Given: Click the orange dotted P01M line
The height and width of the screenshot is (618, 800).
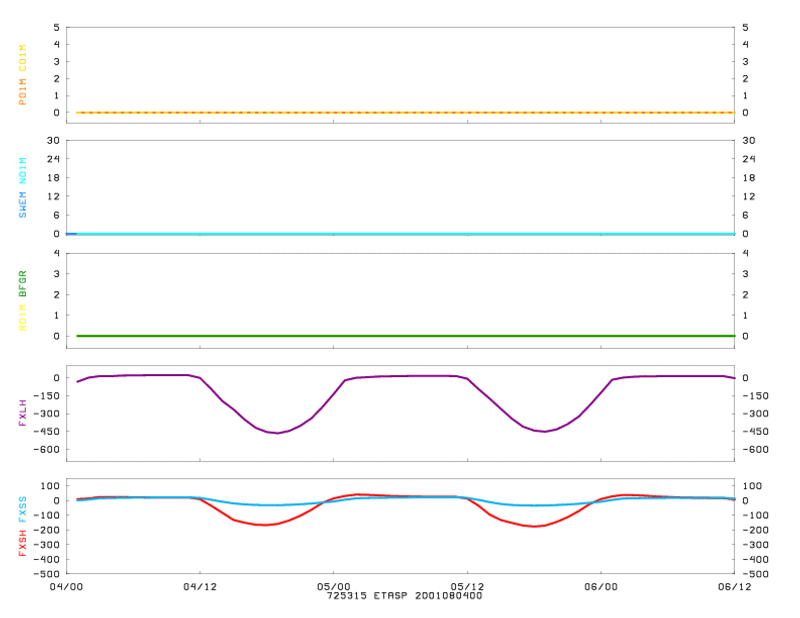Looking at the screenshot, I should coord(406,112).
